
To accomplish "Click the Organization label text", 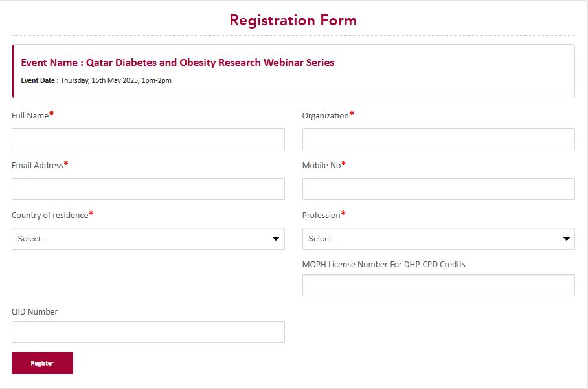I will [x=326, y=116].
